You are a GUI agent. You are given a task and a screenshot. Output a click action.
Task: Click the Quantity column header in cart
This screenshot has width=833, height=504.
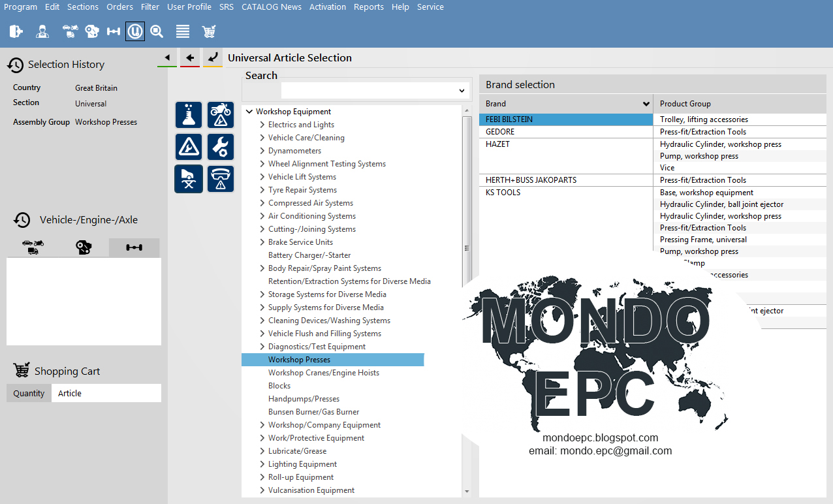(x=29, y=393)
